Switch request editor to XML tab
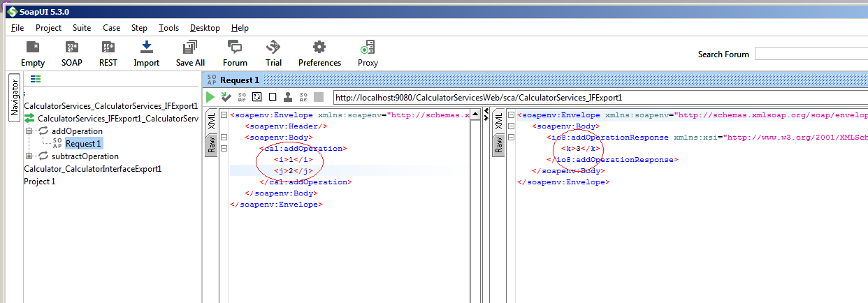 211,120
